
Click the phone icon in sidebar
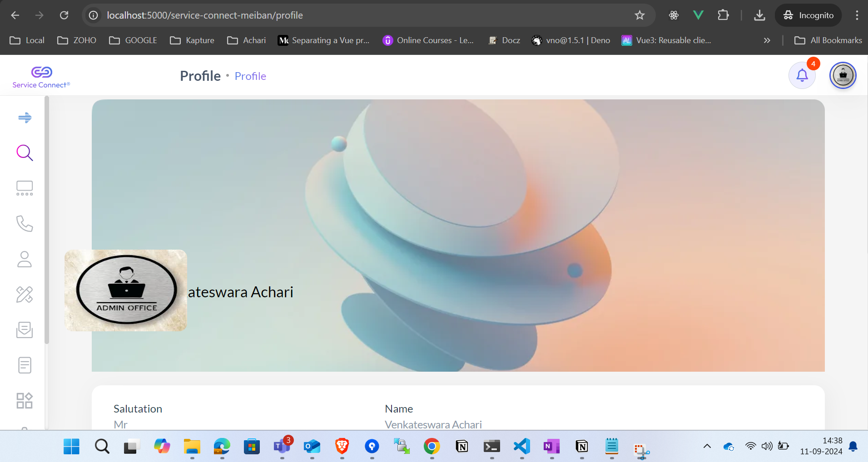coord(25,224)
